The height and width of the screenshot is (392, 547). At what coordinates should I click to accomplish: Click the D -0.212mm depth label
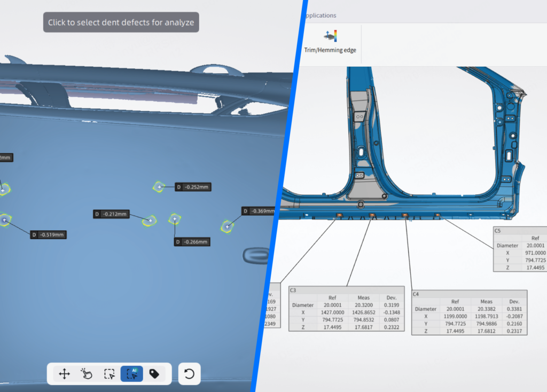[111, 214]
